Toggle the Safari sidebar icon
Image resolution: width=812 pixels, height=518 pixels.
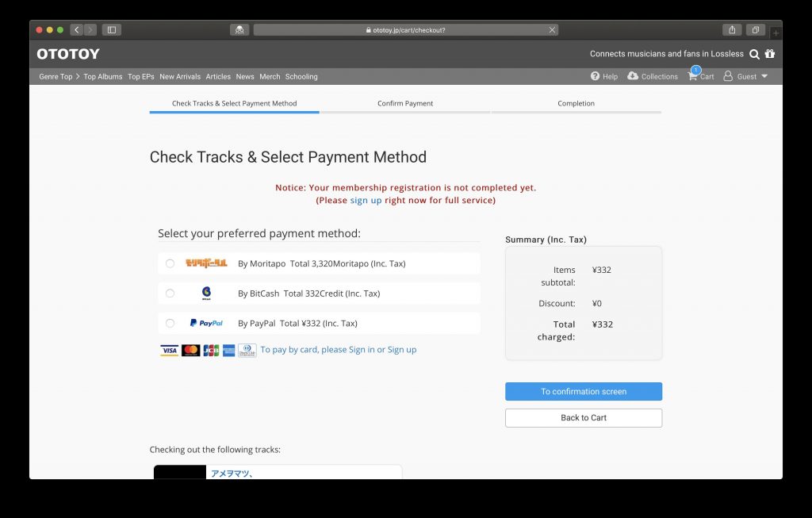pos(111,30)
